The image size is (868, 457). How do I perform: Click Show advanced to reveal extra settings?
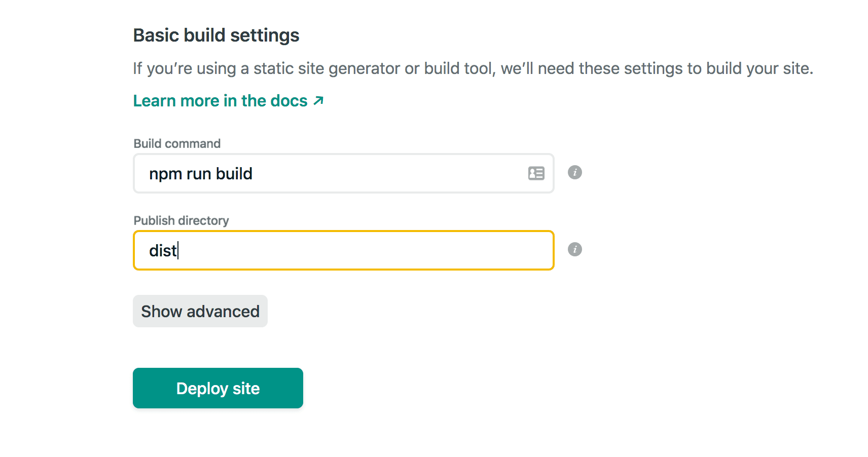[x=200, y=311]
